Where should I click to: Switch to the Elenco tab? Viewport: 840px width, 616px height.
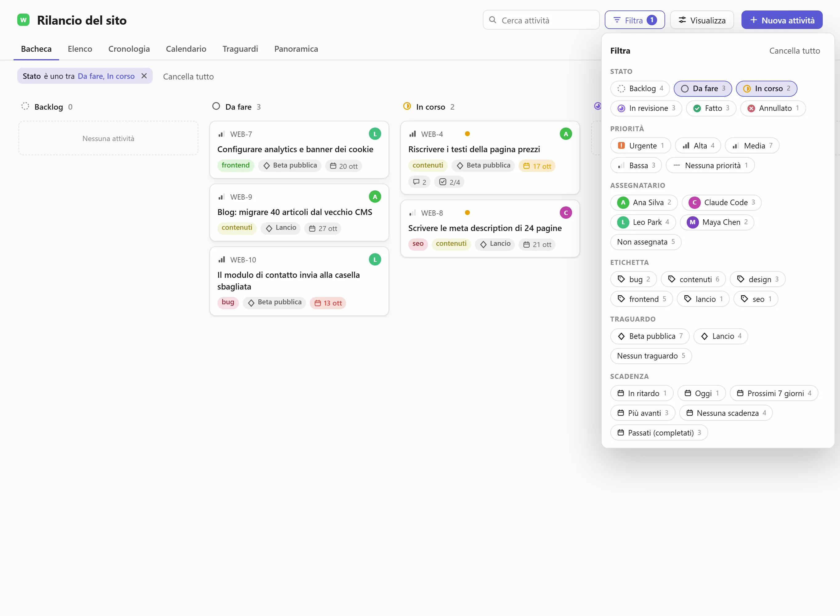tap(80, 49)
